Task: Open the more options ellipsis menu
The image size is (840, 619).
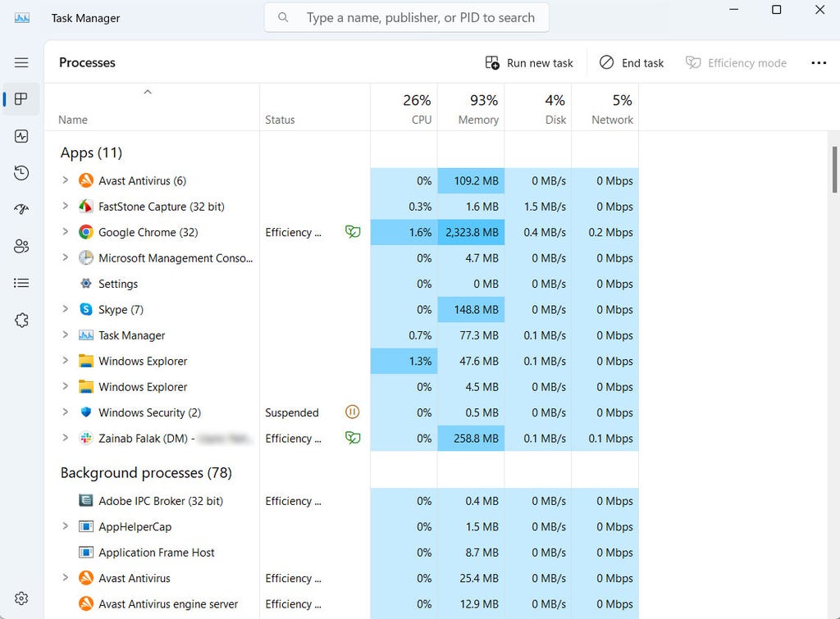Action: click(x=818, y=63)
